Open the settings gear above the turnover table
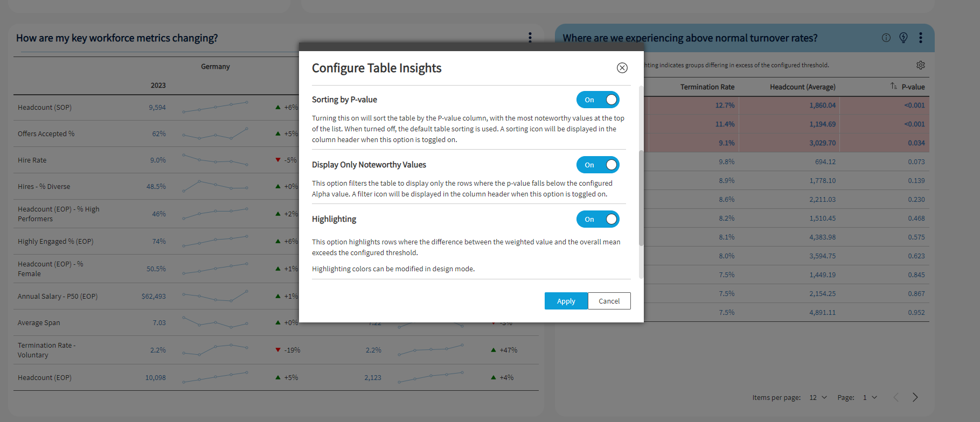980x422 pixels. tap(921, 65)
